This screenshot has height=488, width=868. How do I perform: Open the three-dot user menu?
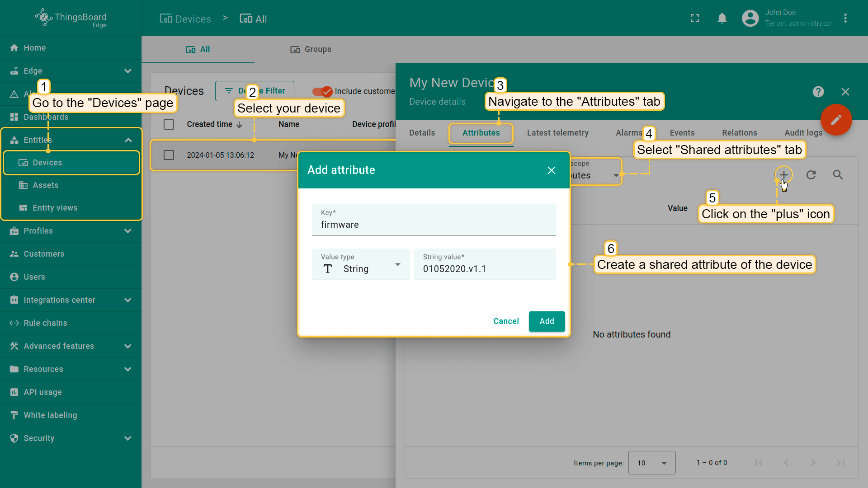tap(845, 19)
